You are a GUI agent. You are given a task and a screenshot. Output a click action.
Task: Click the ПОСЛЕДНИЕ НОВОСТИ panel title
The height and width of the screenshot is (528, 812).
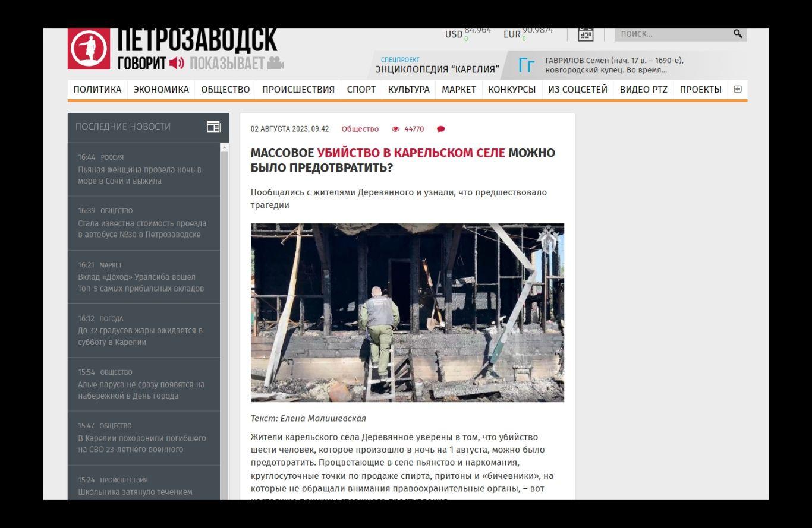point(123,127)
